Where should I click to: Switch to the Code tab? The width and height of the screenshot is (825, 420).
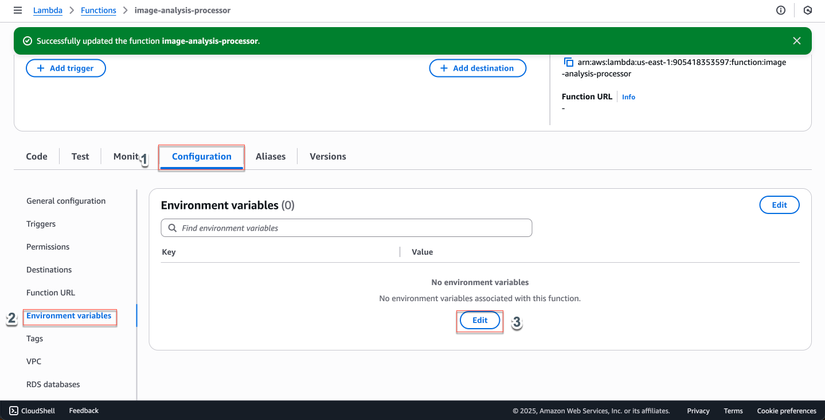coord(37,156)
